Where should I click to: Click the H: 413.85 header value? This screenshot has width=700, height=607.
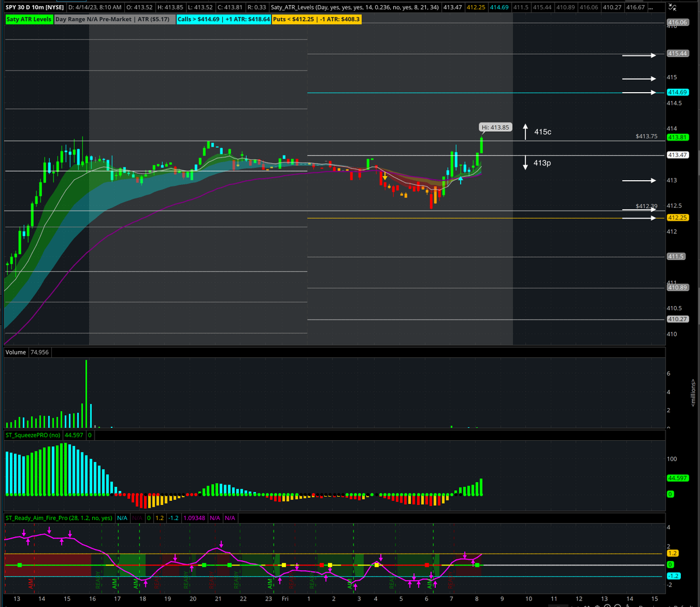(170, 8)
